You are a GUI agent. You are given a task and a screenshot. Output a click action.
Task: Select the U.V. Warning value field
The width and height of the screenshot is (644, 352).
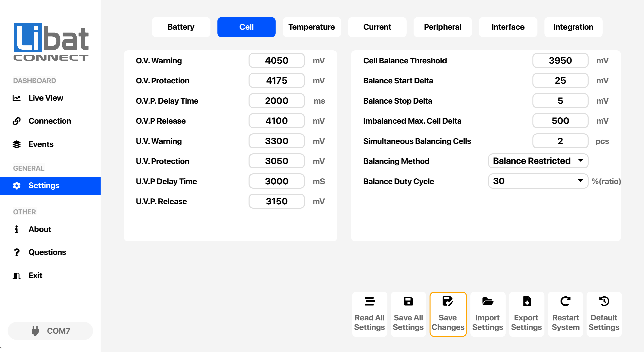click(276, 141)
